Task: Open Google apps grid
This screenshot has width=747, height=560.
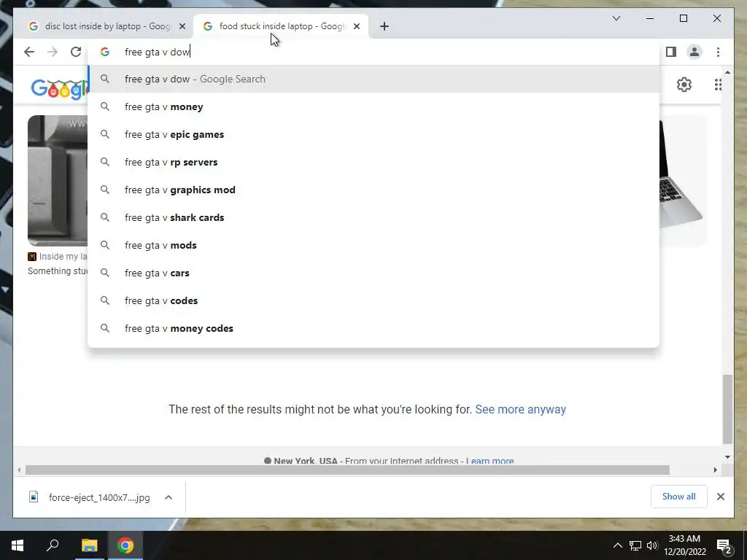Action: (x=718, y=85)
